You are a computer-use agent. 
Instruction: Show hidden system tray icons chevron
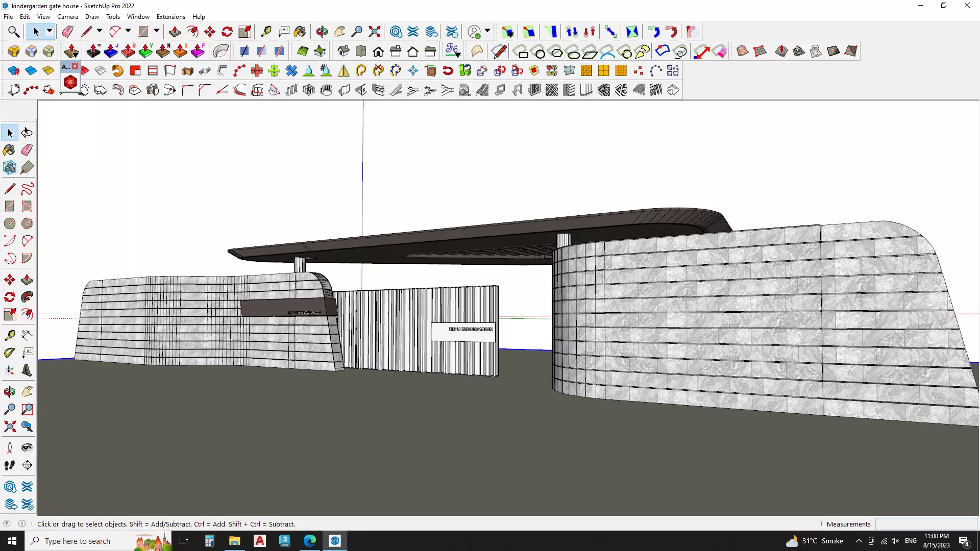click(859, 541)
